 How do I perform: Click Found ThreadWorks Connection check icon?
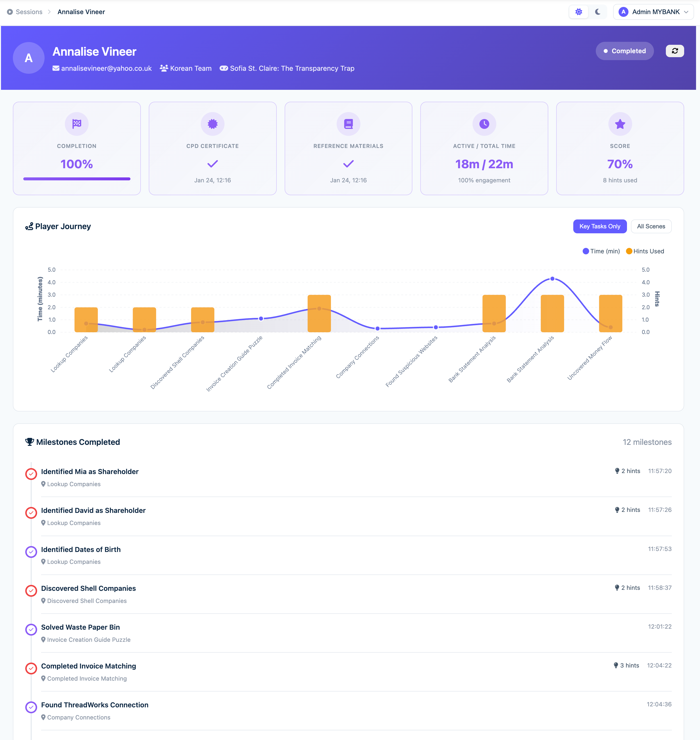tap(31, 707)
